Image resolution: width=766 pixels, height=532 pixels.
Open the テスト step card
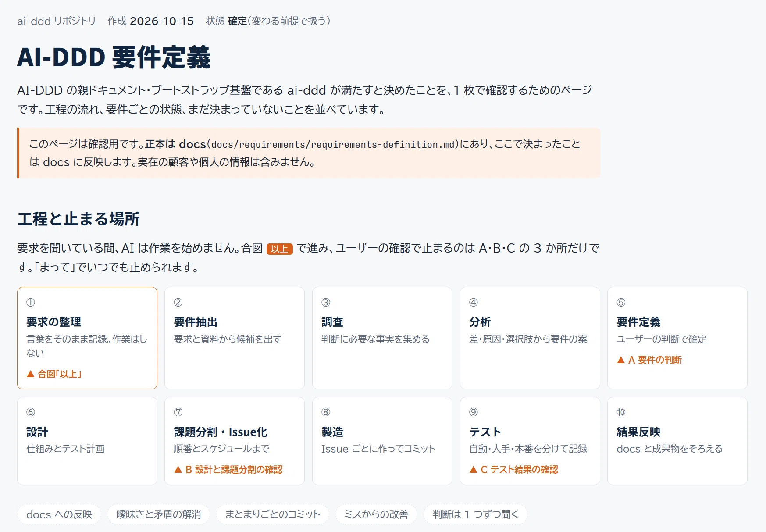[530, 441]
